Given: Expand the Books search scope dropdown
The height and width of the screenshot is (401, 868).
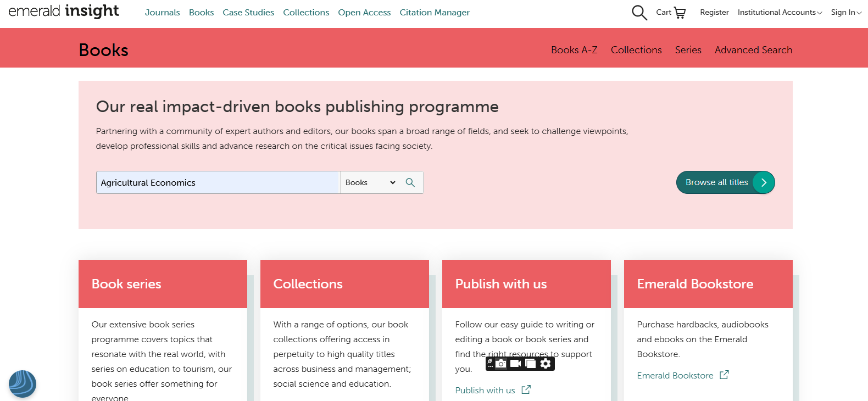Looking at the screenshot, I should pos(370,182).
